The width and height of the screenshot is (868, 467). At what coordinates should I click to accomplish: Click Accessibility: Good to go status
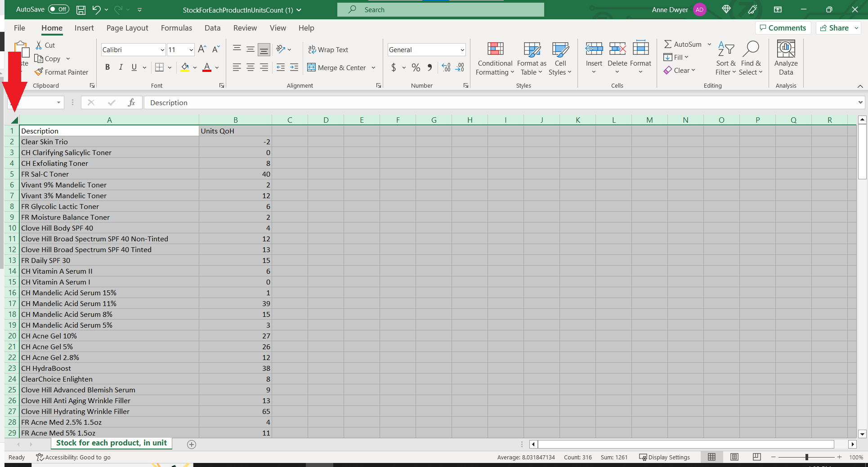(73, 457)
